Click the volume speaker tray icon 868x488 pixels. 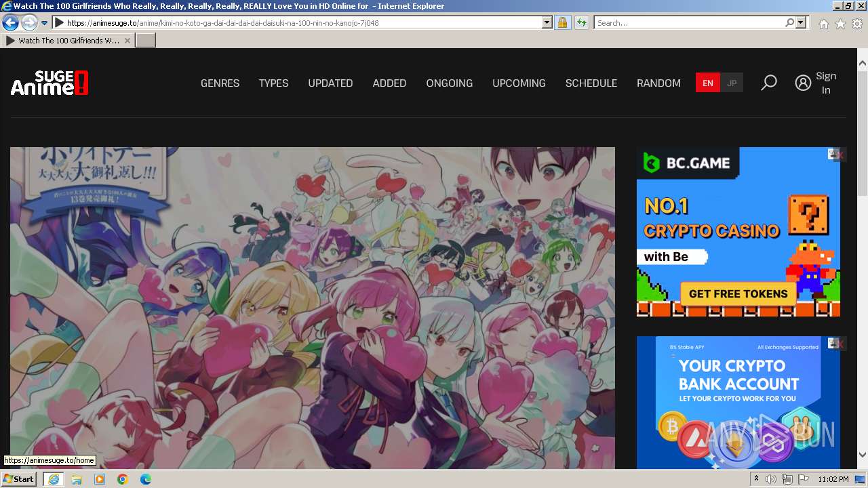pyautogui.click(x=771, y=479)
